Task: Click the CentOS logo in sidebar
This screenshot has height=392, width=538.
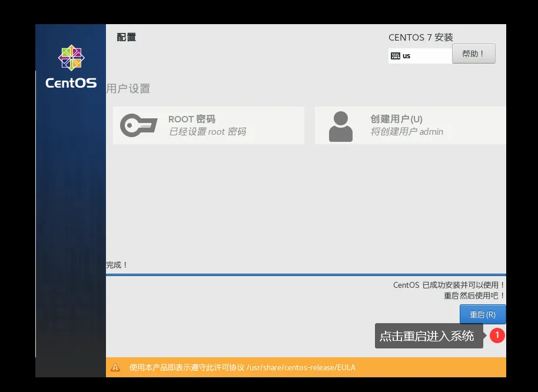Action: [71, 67]
